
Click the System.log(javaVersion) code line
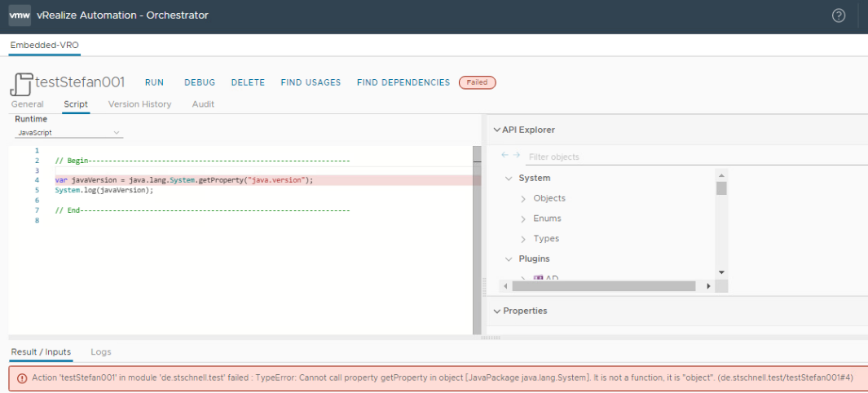(x=104, y=190)
